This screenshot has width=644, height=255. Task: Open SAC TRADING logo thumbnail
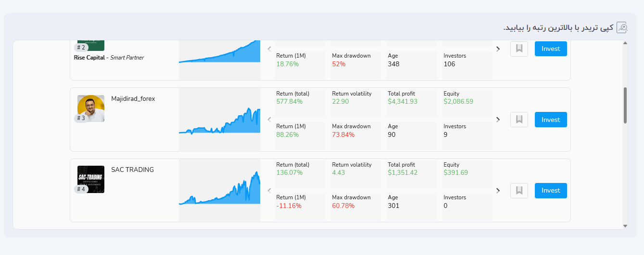91,179
